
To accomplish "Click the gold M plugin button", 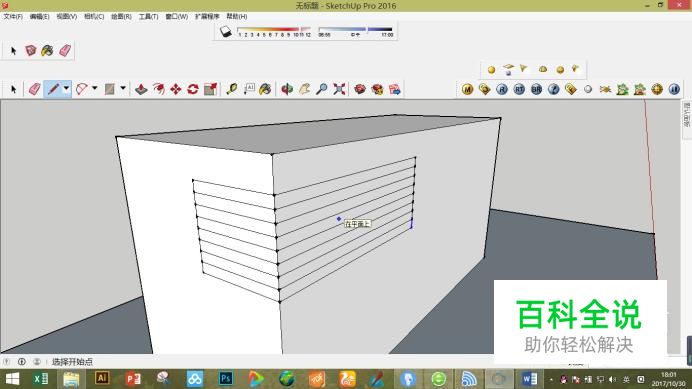I will click(x=467, y=90).
